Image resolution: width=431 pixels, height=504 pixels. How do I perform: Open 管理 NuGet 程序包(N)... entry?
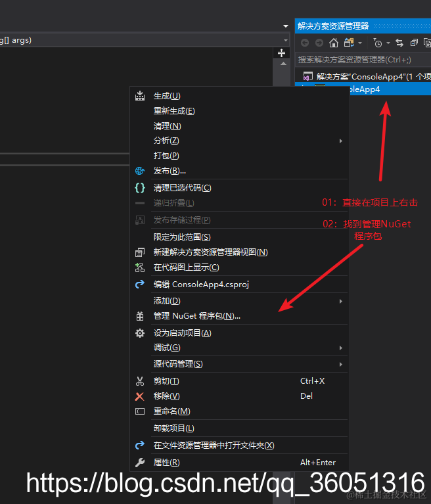click(x=240, y=316)
